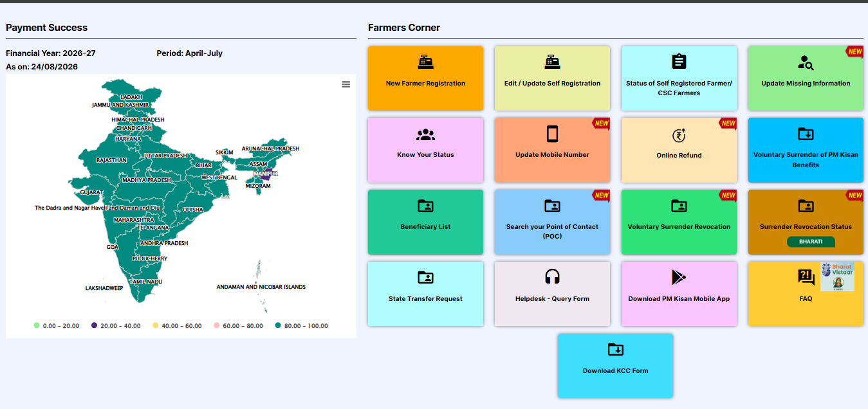
Task: Click the clipboard icon for Self Registered Farmer status
Action: point(679,61)
